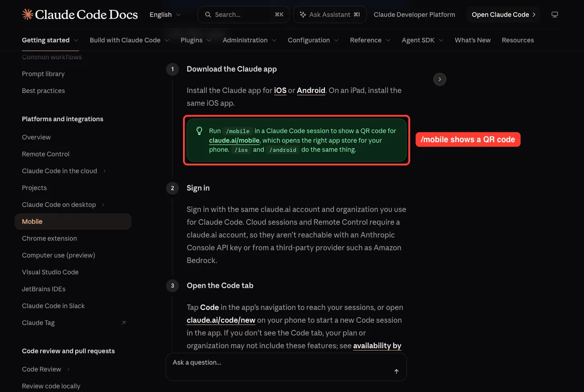Screen dimensions: 584x392
Task: Open the Claude Developer Platform link
Action: coord(414,15)
